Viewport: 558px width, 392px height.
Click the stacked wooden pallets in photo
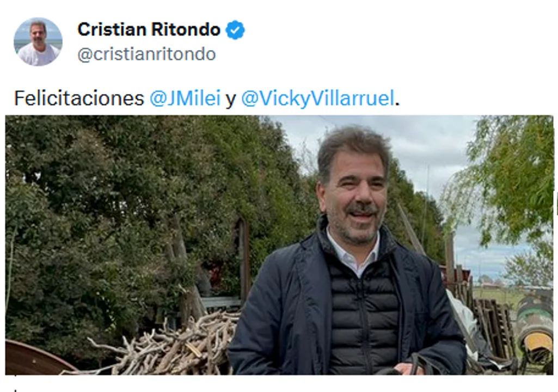[493, 328]
